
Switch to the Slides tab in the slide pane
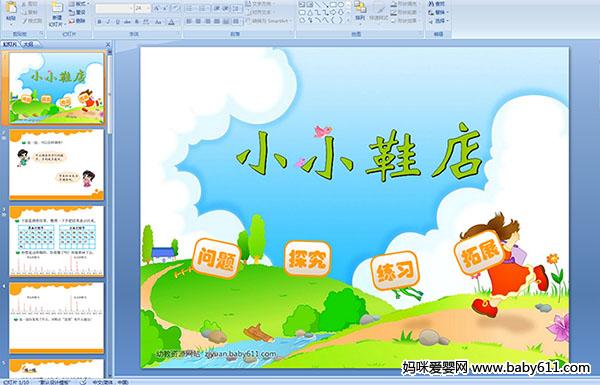10,44
